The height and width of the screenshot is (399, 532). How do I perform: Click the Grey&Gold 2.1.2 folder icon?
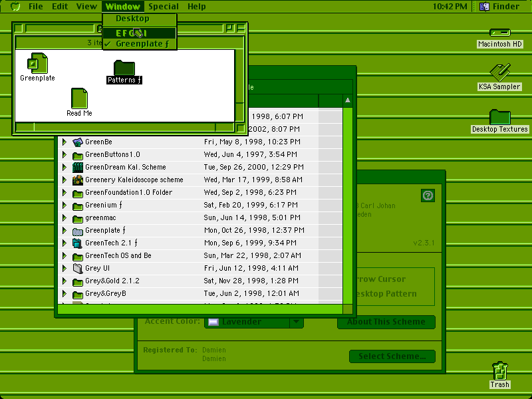coord(78,281)
